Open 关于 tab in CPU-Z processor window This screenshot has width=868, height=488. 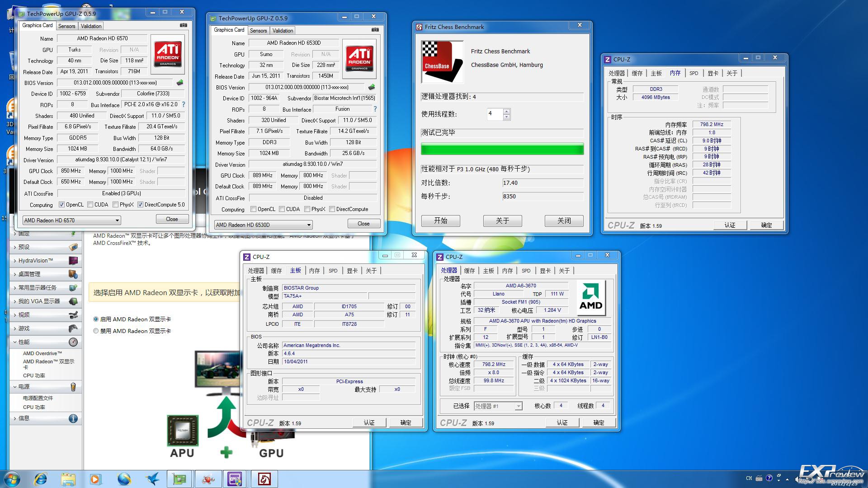pyautogui.click(x=564, y=271)
